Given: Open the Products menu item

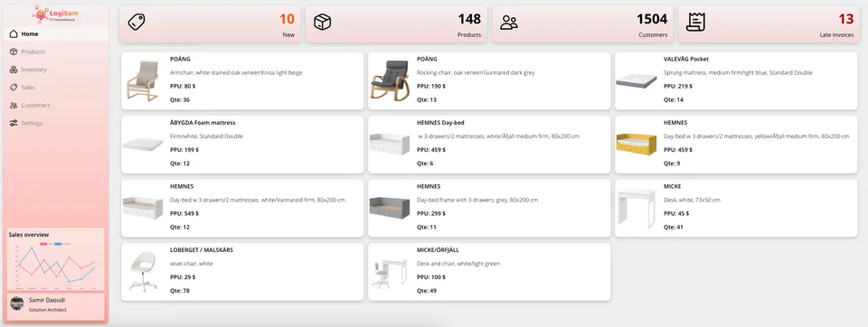Looking at the screenshot, I should (x=56, y=51).
